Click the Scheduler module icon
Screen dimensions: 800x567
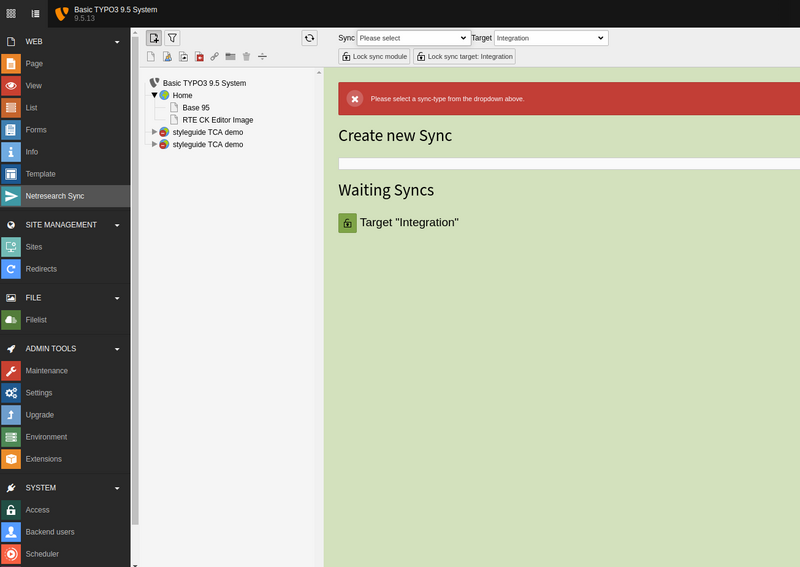pos(11,553)
